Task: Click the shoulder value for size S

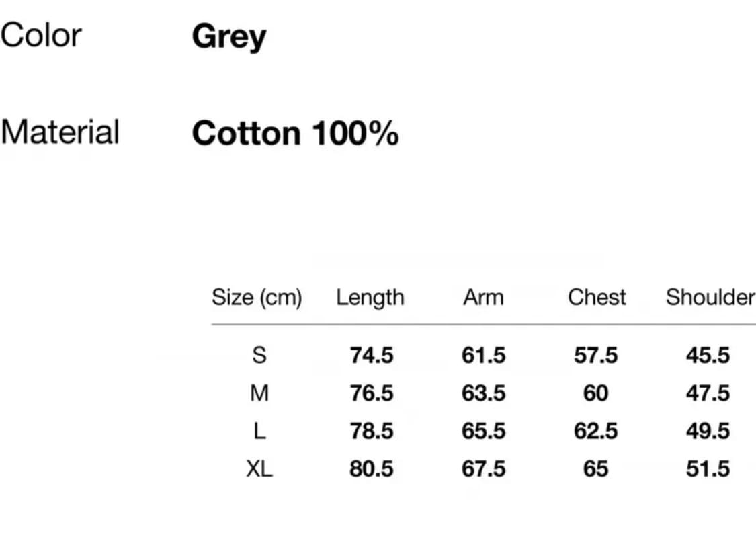Action: tap(708, 355)
